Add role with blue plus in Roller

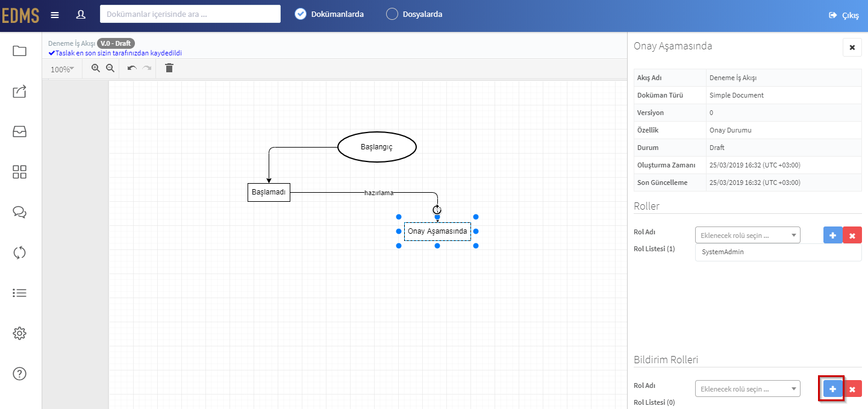pyautogui.click(x=832, y=235)
